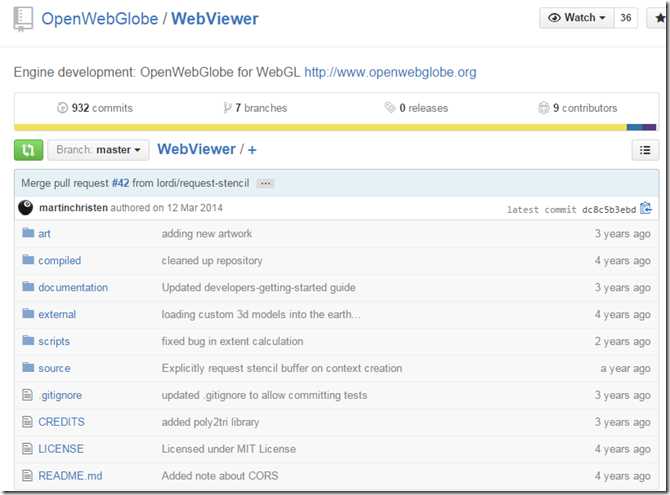Viewport: 670px width, 495px height.
Task: Open the scripts folder
Action: [x=54, y=342]
